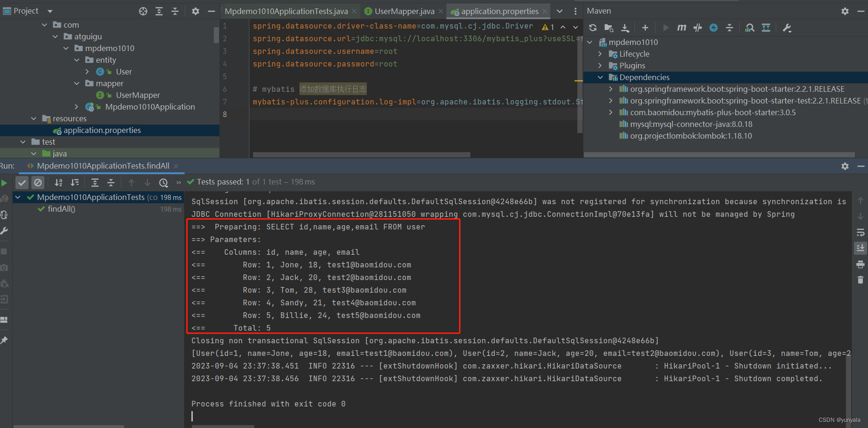The height and width of the screenshot is (428, 868).
Task: Rerun tests with green play icon
Action: point(4,183)
